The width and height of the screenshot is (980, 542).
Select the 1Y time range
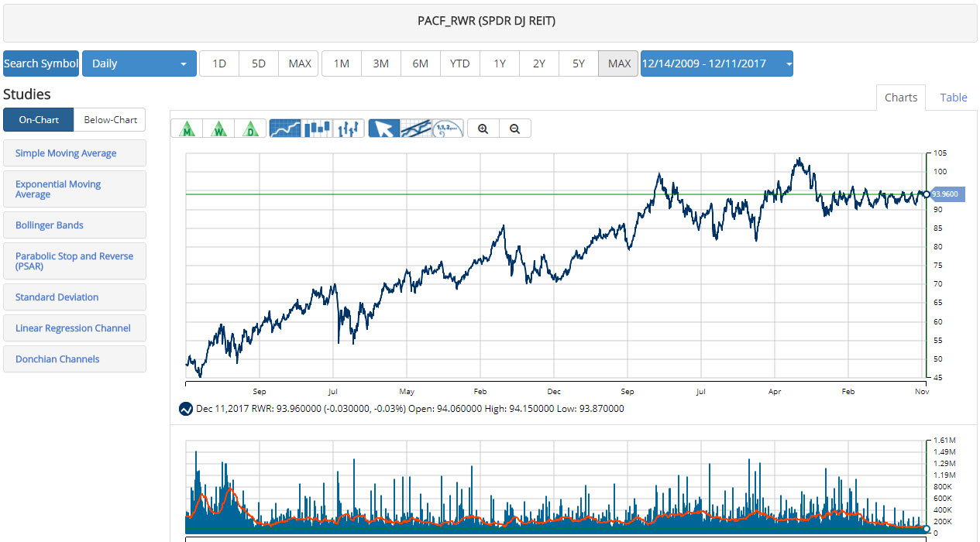(500, 63)
